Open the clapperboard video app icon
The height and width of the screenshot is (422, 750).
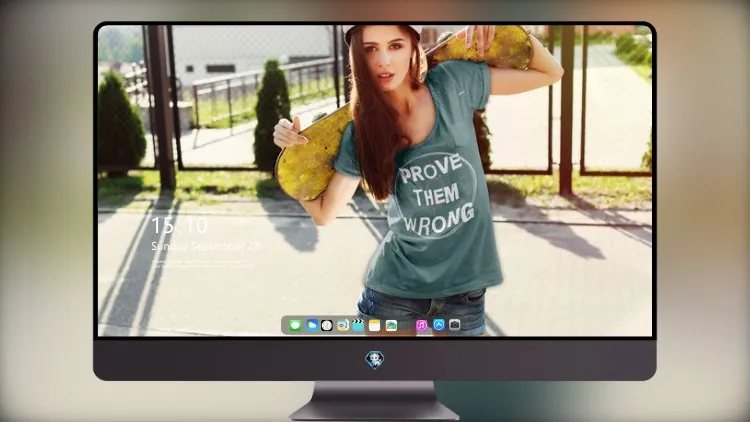point(358,325)
